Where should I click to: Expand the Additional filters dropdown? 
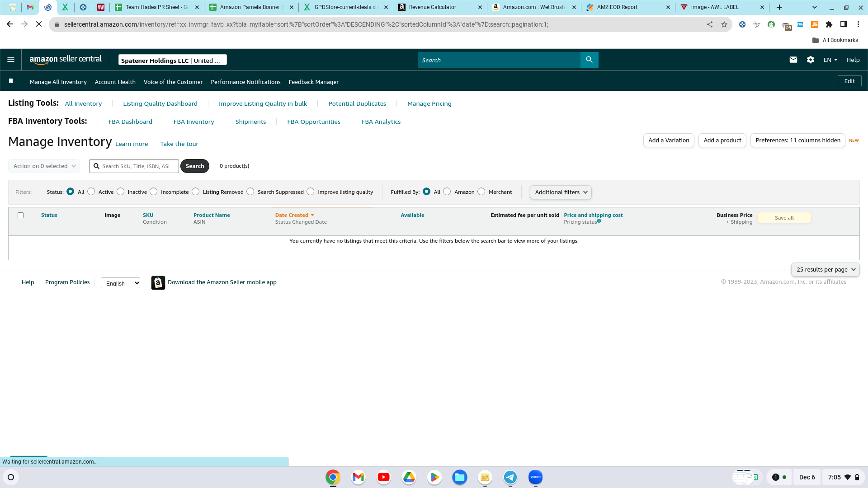[561, 192]
